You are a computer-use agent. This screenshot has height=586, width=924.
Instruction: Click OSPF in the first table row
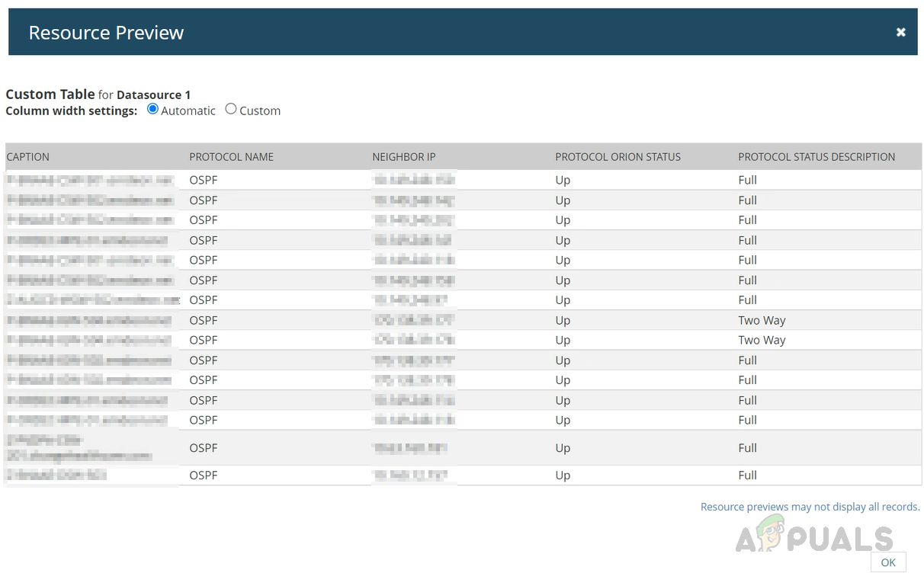pyautogui.click(x=204, y=180)
